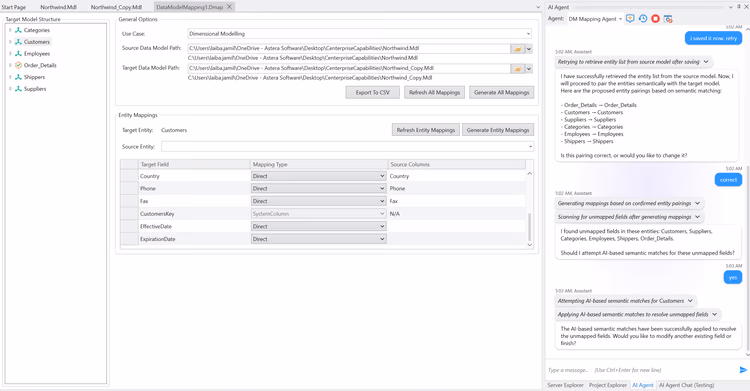Browse for Source Data Model Path folder
The height and width of the screenshot is (391, 750).
pyautogui.click(x=518, y=49)
